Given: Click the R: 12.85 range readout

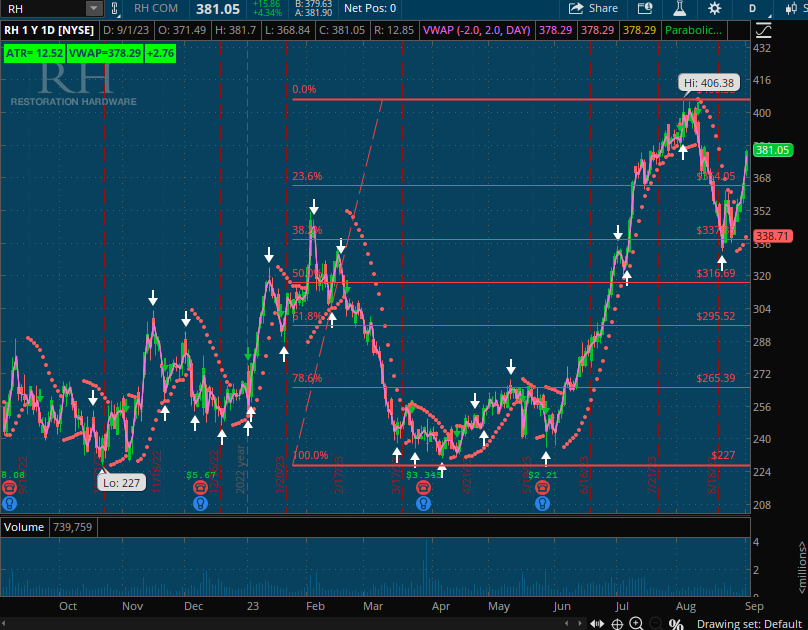Looking at the screenshot, I should (394, 30).
